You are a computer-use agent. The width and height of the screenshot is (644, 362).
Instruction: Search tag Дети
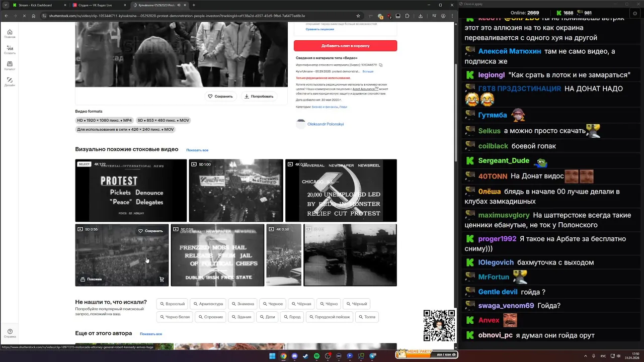(267, 317)
